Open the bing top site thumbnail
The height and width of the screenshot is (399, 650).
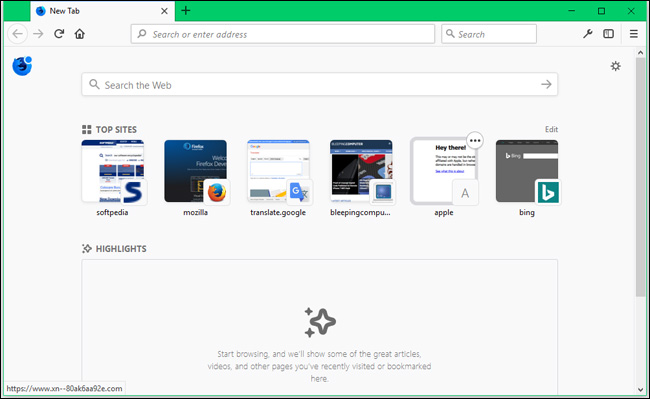527,171
